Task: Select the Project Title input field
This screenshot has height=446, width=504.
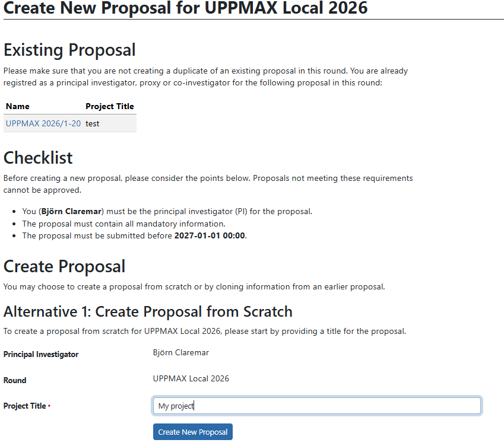Action: click(316, 406)
